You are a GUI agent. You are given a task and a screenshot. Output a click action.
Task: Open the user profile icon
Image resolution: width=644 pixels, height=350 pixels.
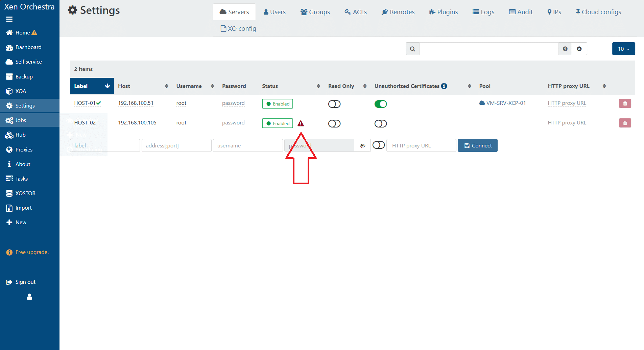point(29,297)
